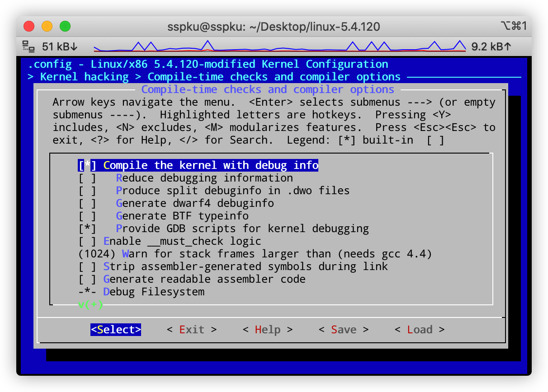The width and height of the screenshot is (548, 392).
Task: Click the red close window button
Action: pos(29,26)
